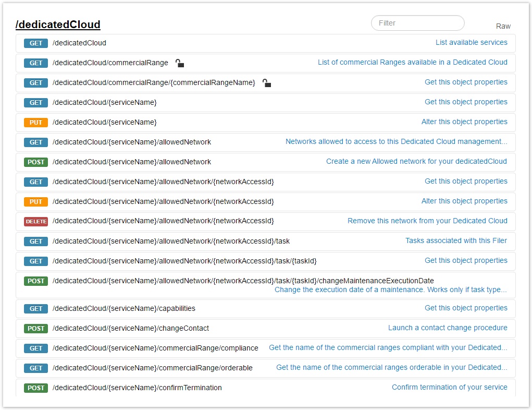Click the POST badge for changeContact endpoint
532x410 pixels.
click(x=36, y=329)
